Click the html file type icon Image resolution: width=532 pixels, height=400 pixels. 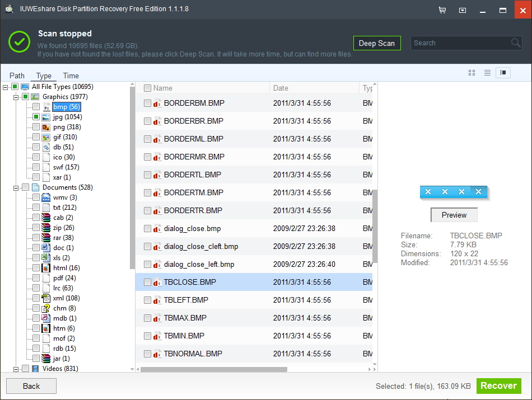coord(46,268)
